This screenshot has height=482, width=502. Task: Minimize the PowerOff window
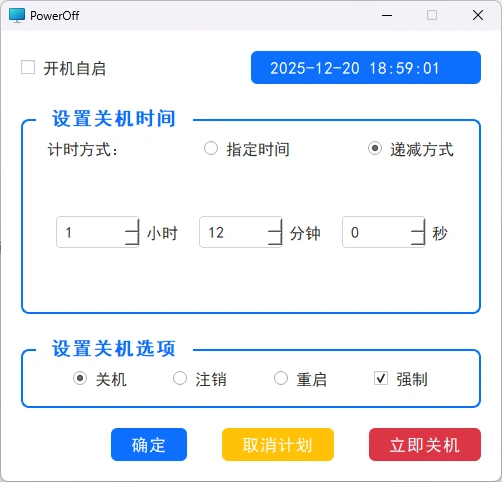387,15
